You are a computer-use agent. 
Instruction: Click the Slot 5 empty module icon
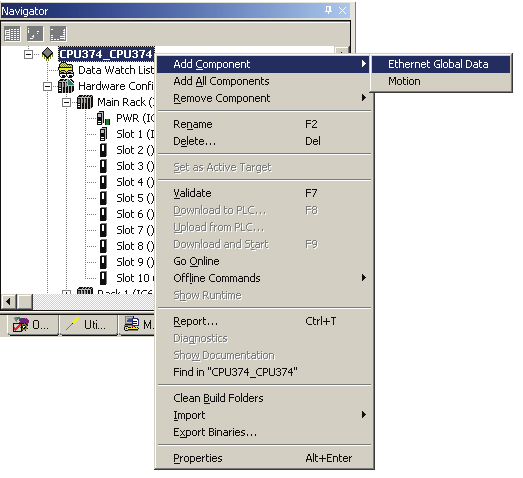(103, 198)
